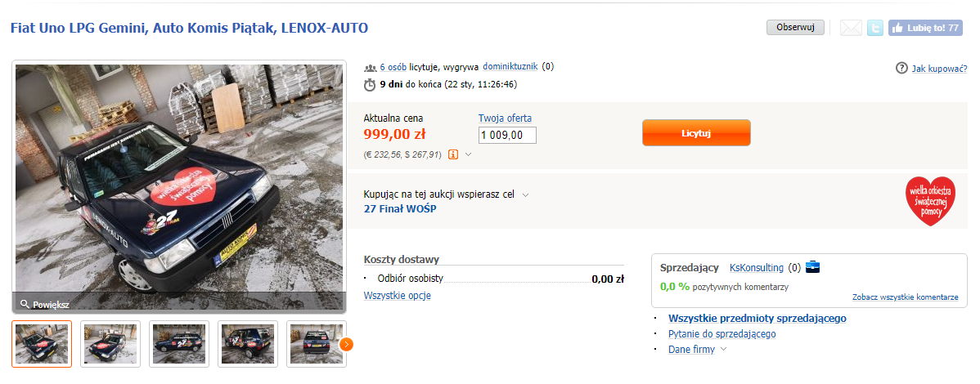Click the WOŚP red heart logo
Image resolution: width=980 pixels, height=384 pixels.
(930, 201)
